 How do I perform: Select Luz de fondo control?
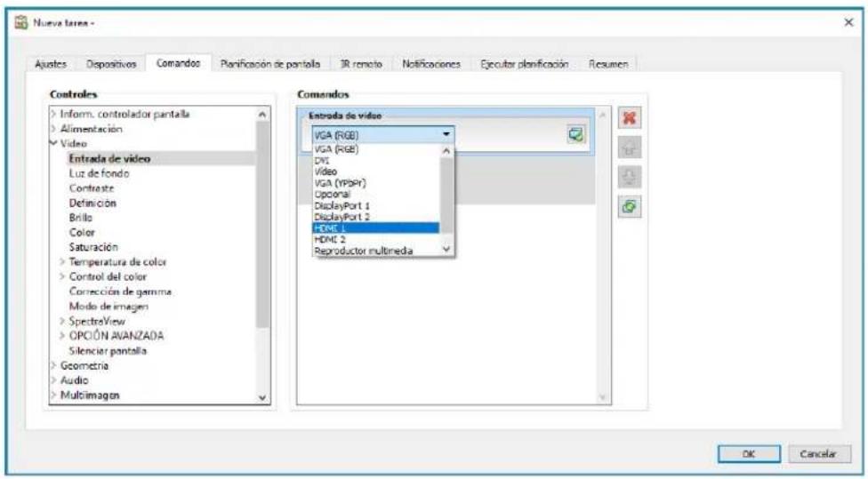[99, 173]
